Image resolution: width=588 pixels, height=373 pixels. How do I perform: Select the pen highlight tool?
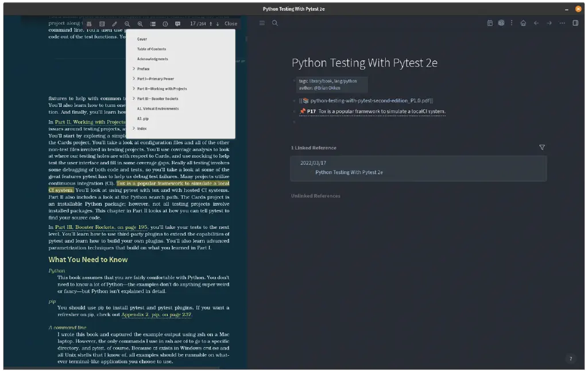click(x=114, y=24)
